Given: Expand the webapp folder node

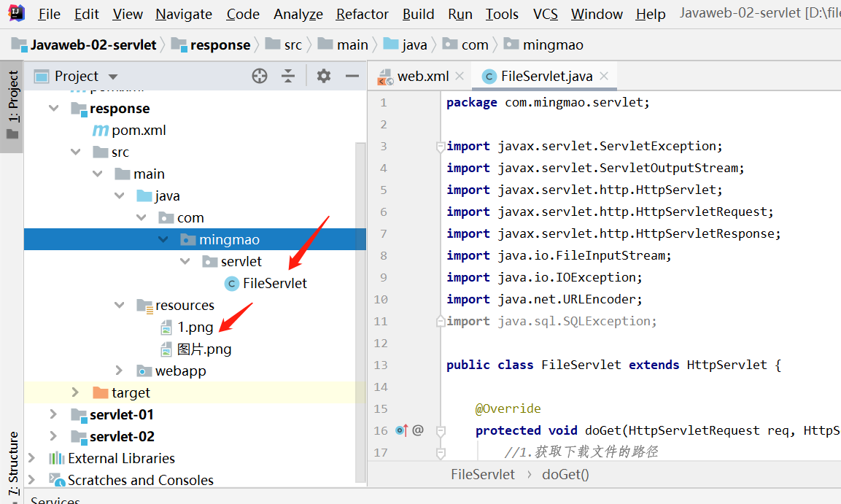Looking at the screenshot, I should [119, 371].
